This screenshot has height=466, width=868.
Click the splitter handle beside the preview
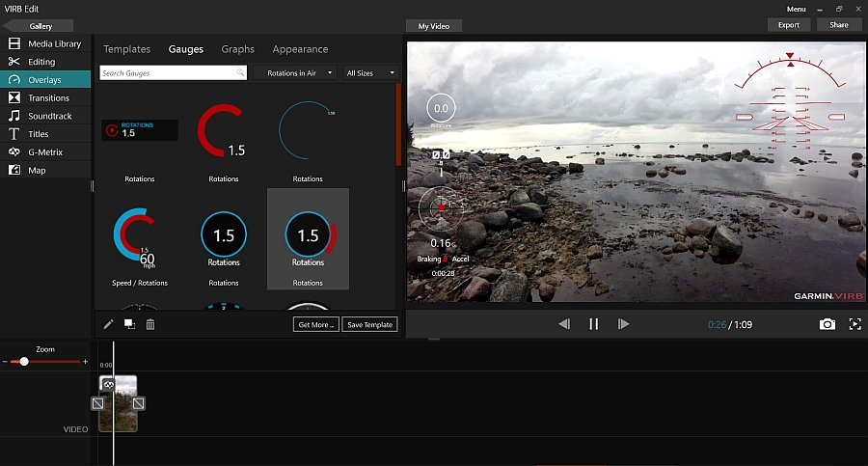tap(403, 186)
